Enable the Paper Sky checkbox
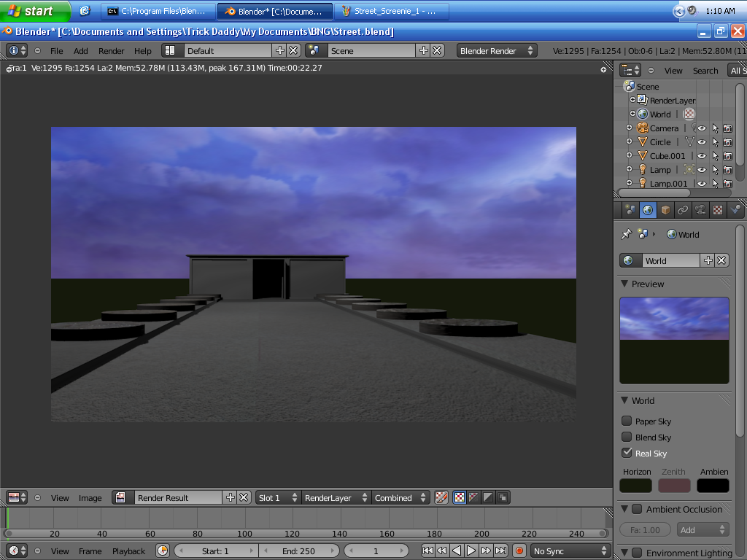 coord(626,421)
